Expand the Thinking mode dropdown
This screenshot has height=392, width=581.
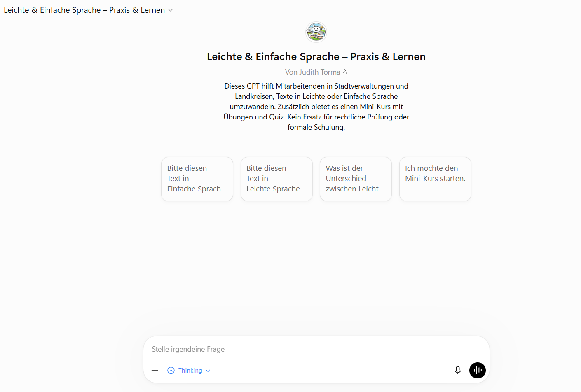click(x=189, y=370)
